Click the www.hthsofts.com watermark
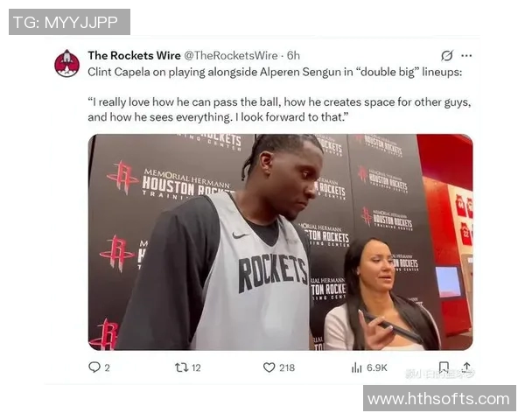 point(439,399)
